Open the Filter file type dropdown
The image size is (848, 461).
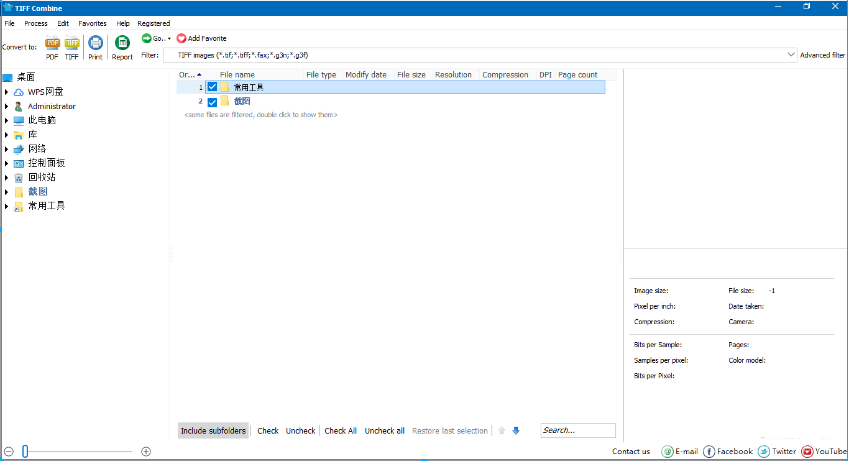[x=791, y=55]
